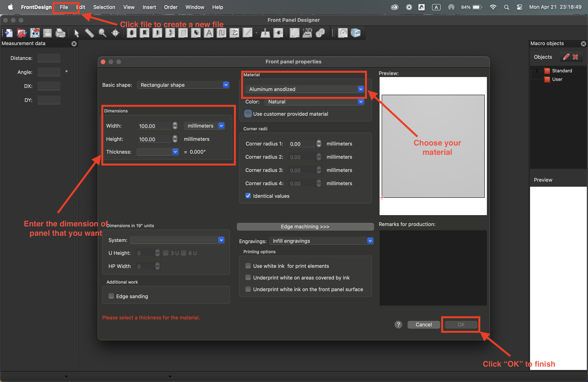The height and width of the screenshot is (382, 588).
Task: Open the Selection menu
Action: coord(104,7)
